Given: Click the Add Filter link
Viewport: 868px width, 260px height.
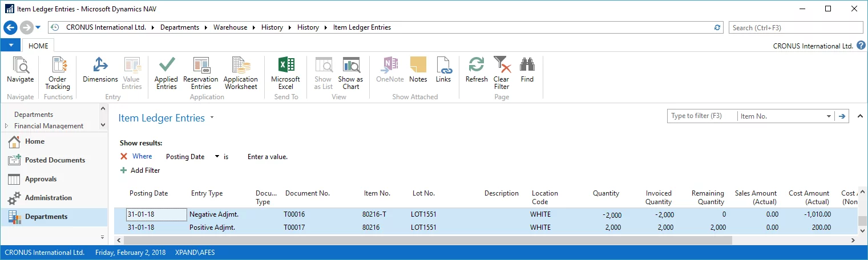Looking at the screenshot, I should click(x=145, y=170).
